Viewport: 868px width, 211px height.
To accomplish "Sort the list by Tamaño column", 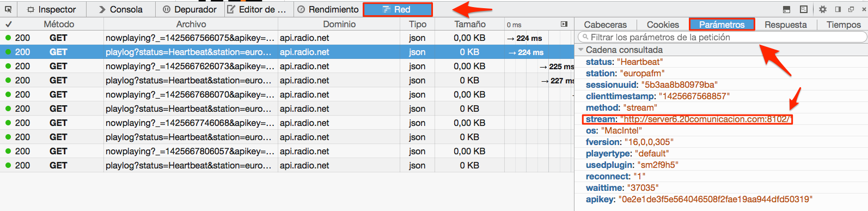I will [x=470, y=24].
